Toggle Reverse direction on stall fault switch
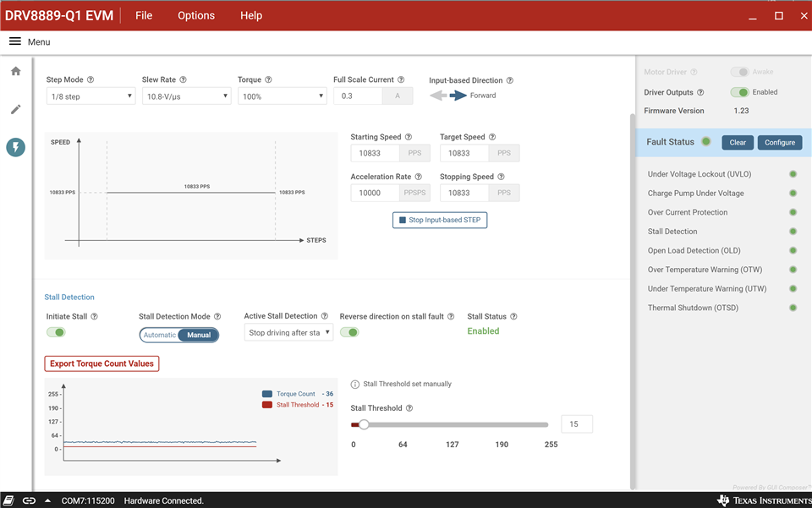This screenshot has width=812, height=508. point(349,332)
